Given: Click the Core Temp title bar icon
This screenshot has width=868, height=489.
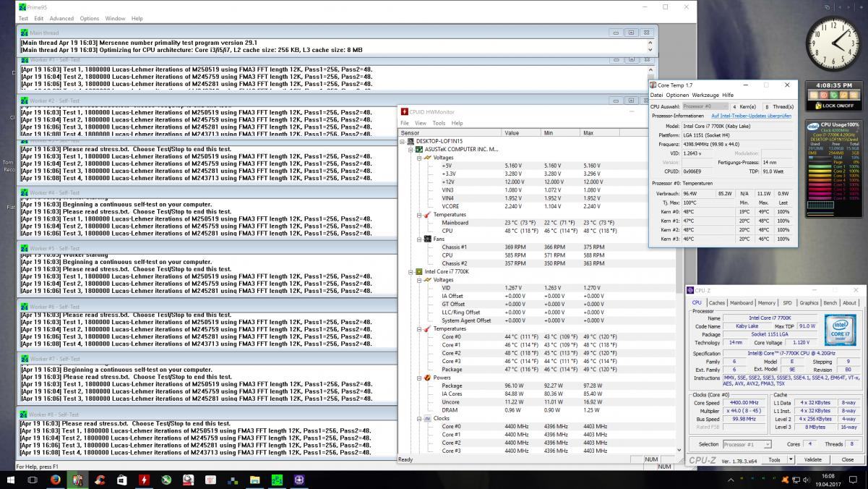Looking at the screenshot, I should pos(653,85).
